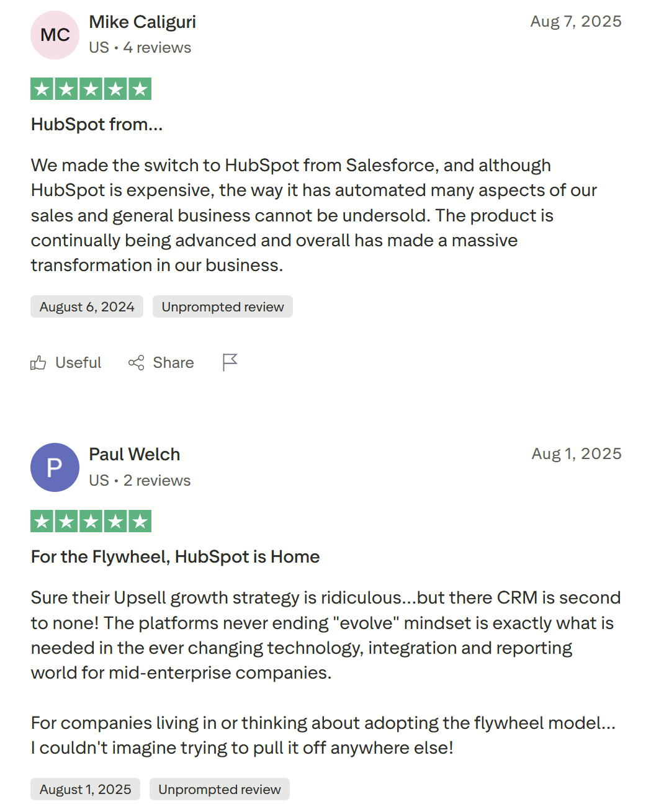Click the five-star rating bar on Paul's review
This screenshot has height=812, width=664.
point(90,521)
